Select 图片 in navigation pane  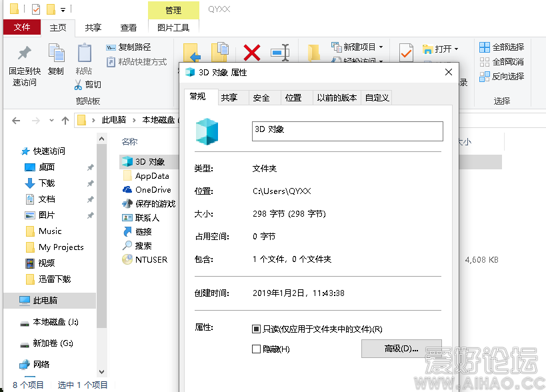tap(40, 215)
